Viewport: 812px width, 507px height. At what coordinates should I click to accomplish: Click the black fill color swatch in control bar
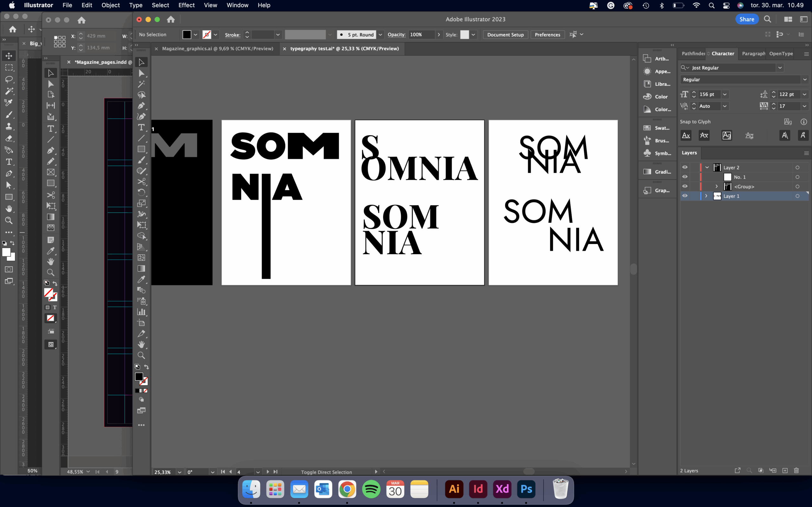[x=187, y=35]
